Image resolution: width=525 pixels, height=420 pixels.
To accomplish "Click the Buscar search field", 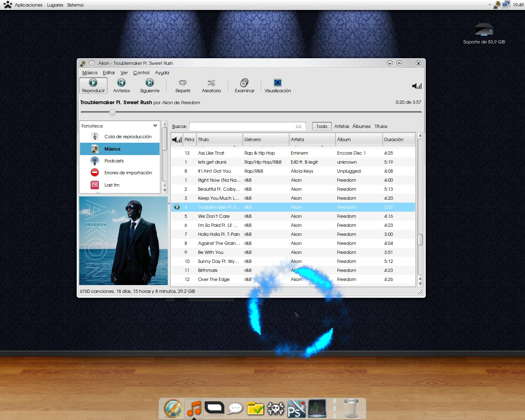I will tap(247, 126).
